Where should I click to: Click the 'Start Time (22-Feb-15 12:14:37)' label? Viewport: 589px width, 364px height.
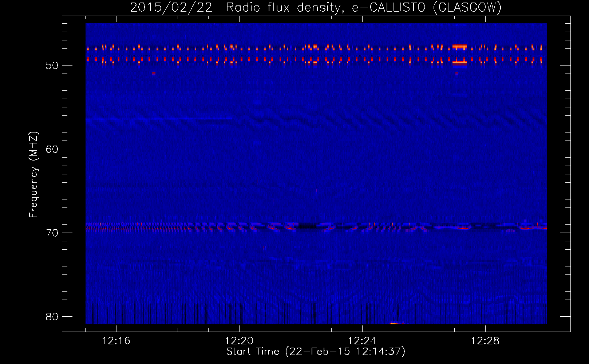[x=316, y=352]
